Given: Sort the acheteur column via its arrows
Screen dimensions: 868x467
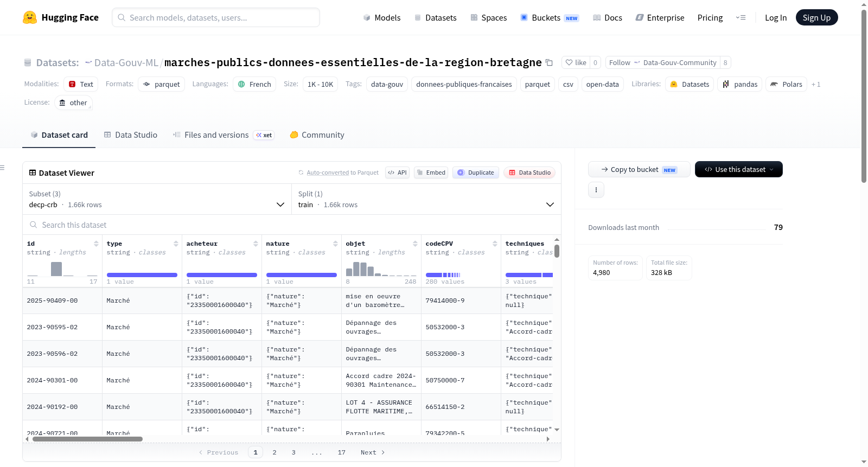Looking at the screenshot, I should (256, 244).
